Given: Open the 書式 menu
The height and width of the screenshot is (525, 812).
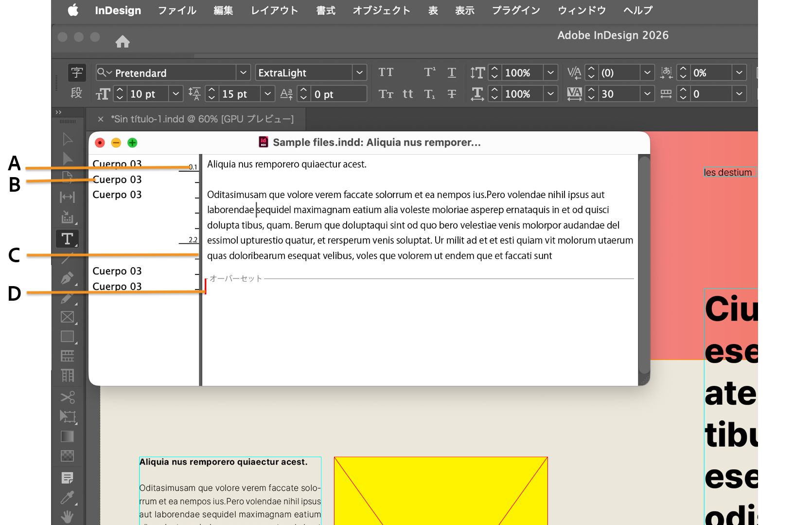Looking at the screenshot, I should (x=325, y=10).
